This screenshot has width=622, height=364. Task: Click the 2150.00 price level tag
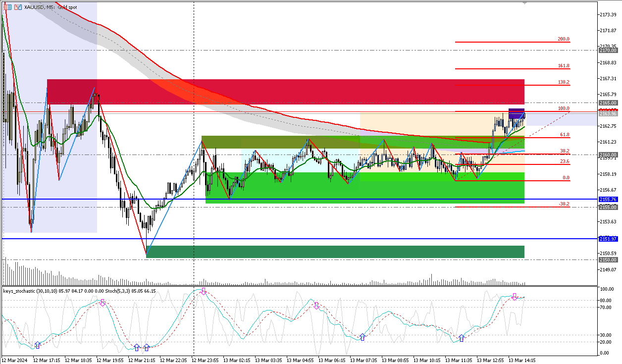[608, 259]
